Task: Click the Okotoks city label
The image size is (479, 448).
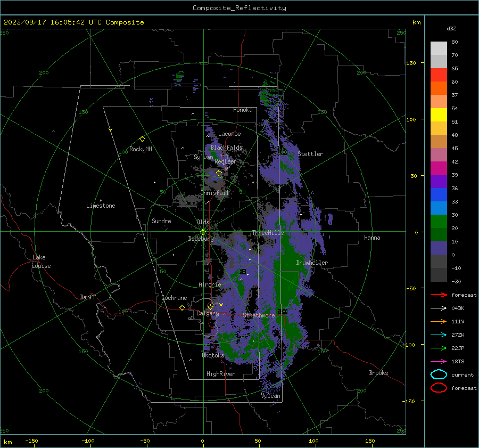Action: pyautogui.click(x=213, y=355)
